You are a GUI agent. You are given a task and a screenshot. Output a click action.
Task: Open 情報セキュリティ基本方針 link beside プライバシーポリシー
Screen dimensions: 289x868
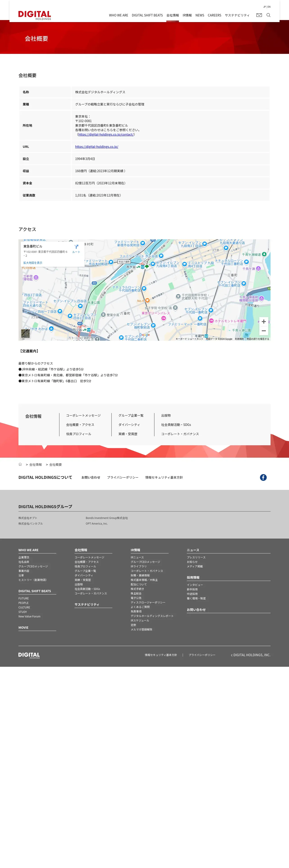click(164, 477)
